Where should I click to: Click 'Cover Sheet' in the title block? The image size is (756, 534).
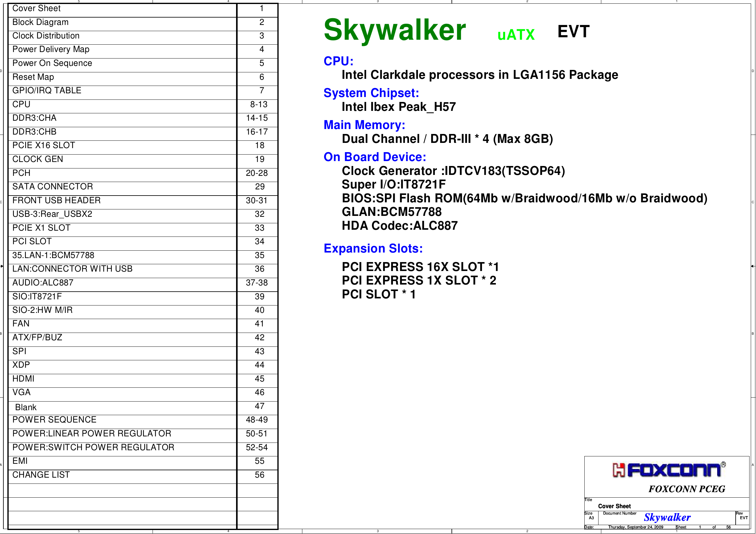tap(615, 506)
